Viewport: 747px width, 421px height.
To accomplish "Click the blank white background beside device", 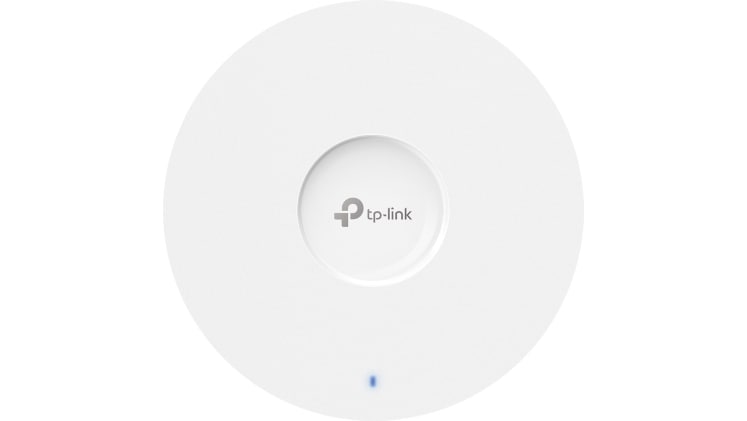I will pyautogui.click(x=81, y=210).
